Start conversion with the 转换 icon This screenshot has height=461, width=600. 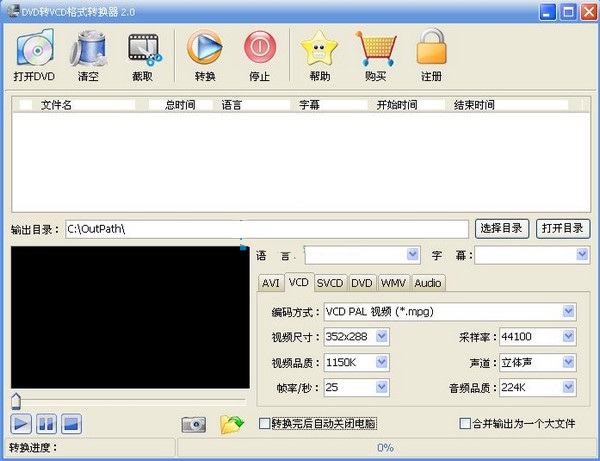pos(205,55)
